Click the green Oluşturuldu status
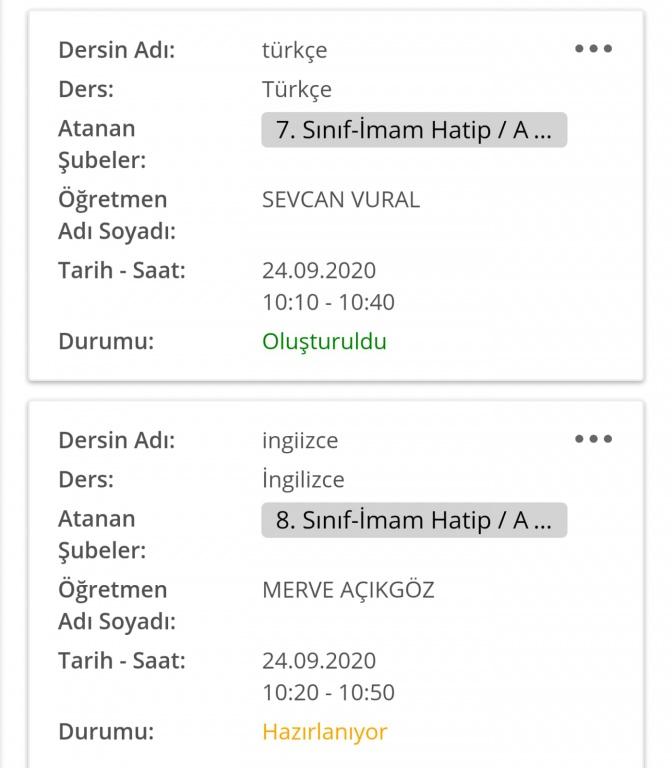This screenshot has height=768, width=672. [324, 341]
